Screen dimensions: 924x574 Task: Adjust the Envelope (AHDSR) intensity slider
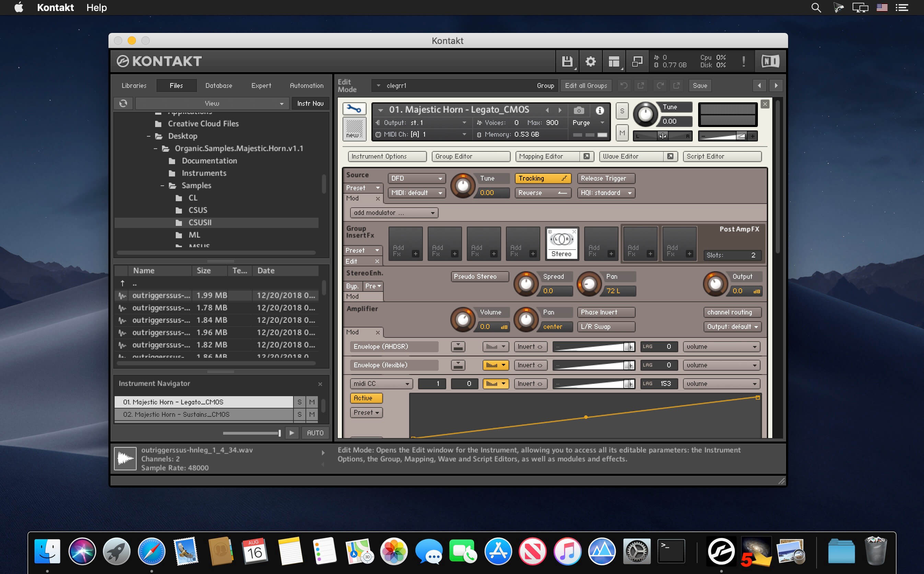[593, 347]
